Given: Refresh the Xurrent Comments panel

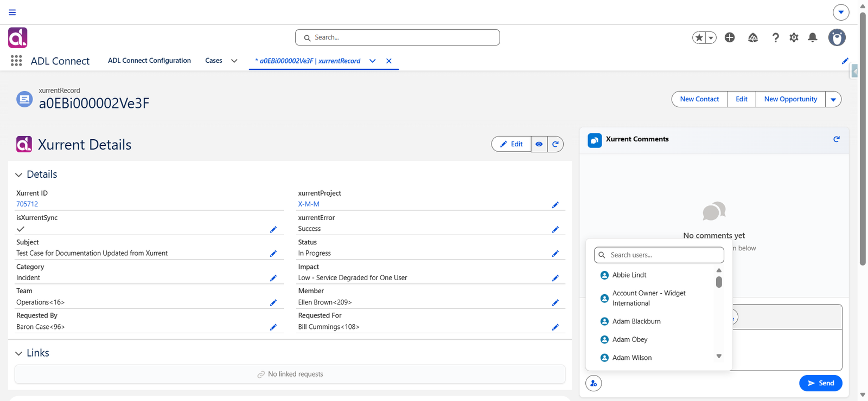Looking at the screenshot, I should tap(837, 139).
